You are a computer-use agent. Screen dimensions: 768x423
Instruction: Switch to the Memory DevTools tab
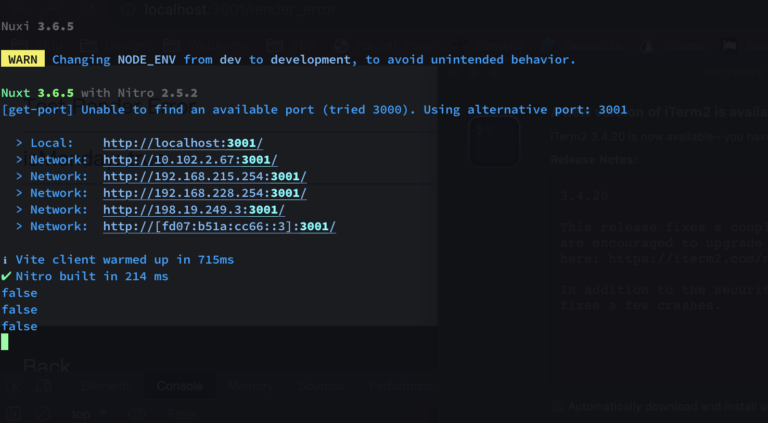tap(248, 386)
